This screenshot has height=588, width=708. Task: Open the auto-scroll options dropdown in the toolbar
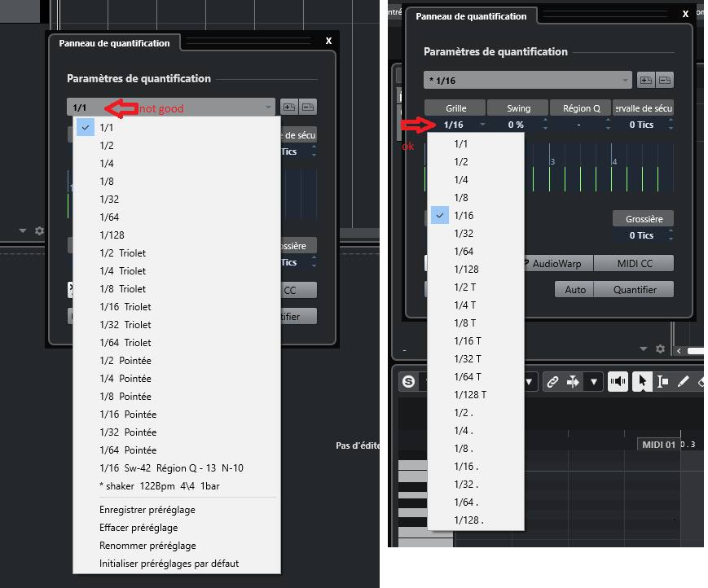click(593, 380)
